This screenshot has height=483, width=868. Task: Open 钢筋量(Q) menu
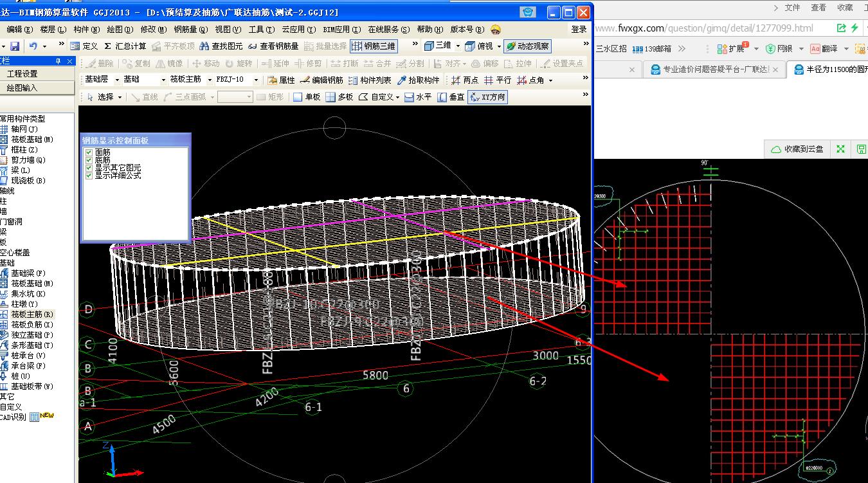pos(190,30)
